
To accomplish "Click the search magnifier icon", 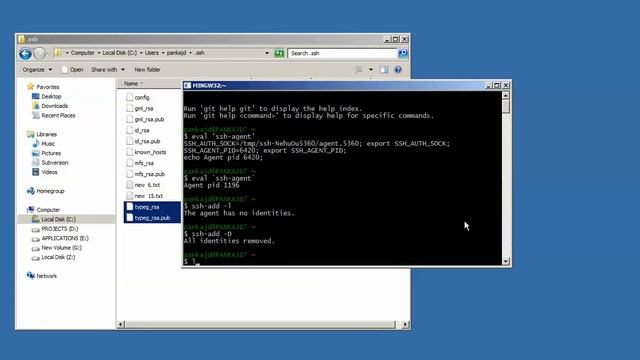I will tap(402, 53).
